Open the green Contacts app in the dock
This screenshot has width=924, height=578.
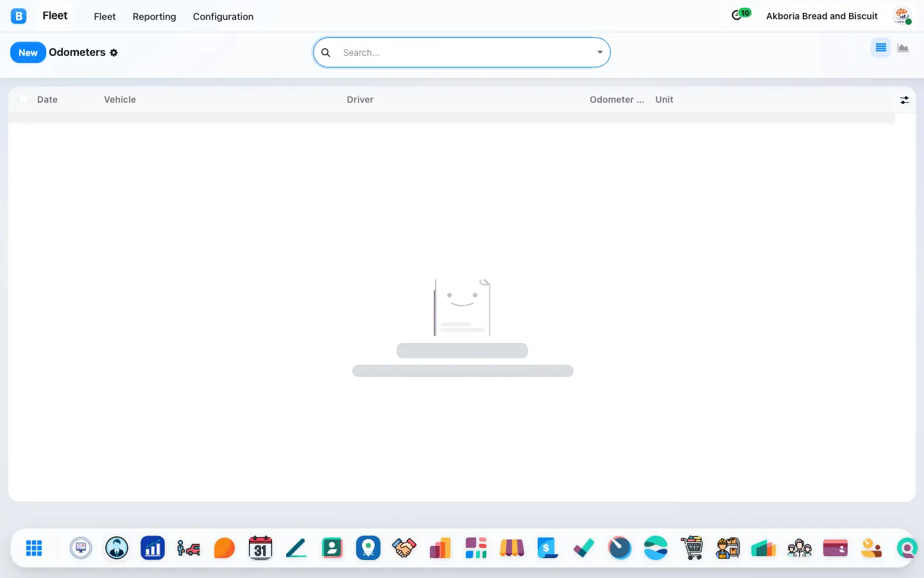[x=332, y=548]
